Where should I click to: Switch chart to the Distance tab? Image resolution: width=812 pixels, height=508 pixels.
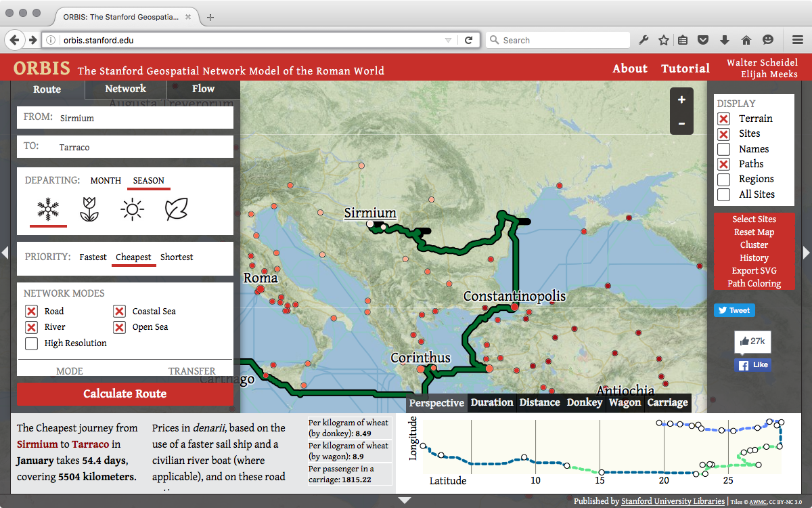coord(539,402)
